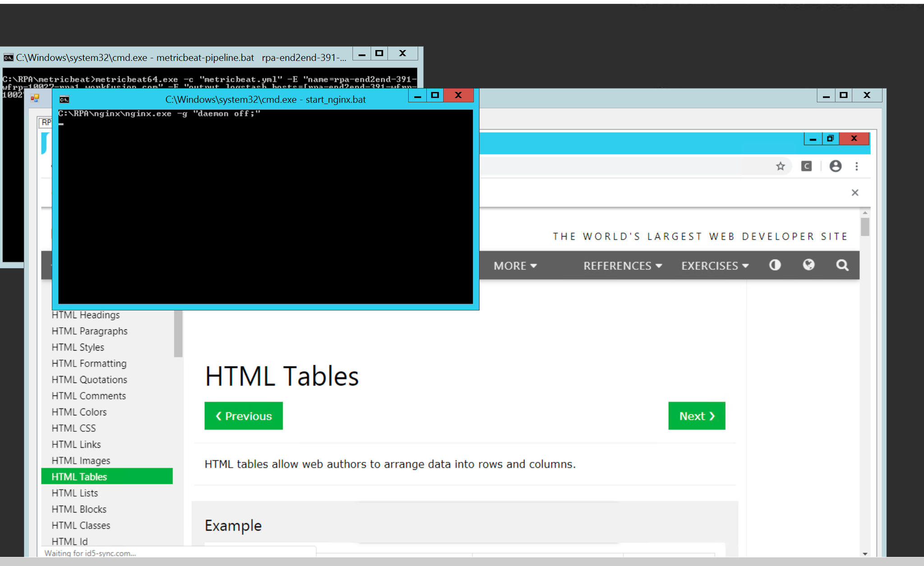This screenshot has width=924, height=566.
Task: Click the nginx.exe daemon off command line
Action: [x=159, y=114]
